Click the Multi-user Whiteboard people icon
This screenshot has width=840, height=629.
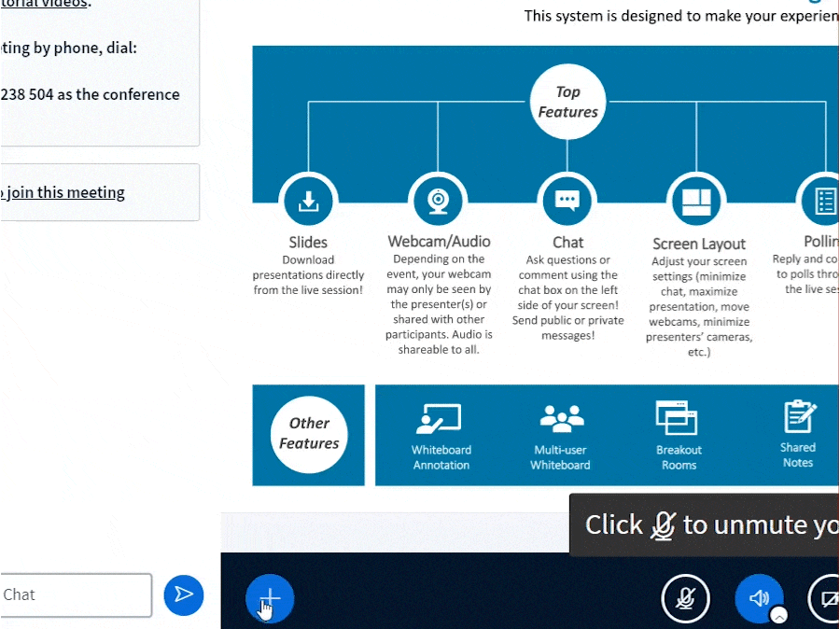pyautogui.click(x=561, y=421)
